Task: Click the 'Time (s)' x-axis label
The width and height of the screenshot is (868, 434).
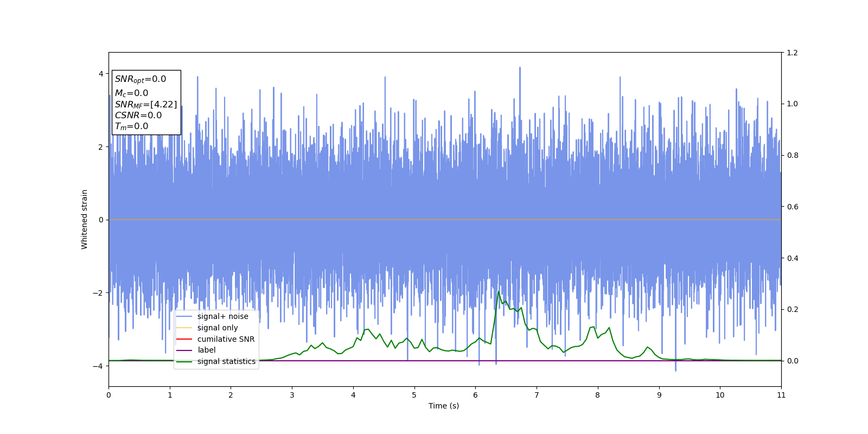Action: pyautogui.click(x=444, y=406)
